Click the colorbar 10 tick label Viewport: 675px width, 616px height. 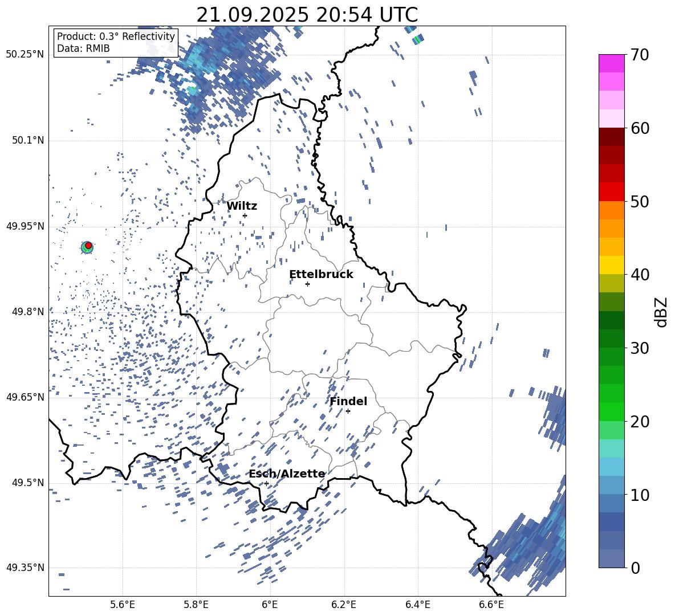(x=640, y=495)
